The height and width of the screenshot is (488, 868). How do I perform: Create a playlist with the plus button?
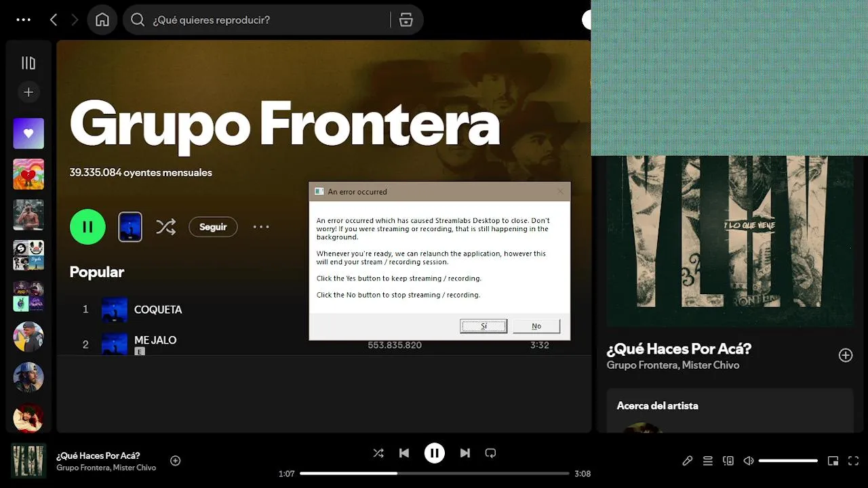click(x=28, y=92)
